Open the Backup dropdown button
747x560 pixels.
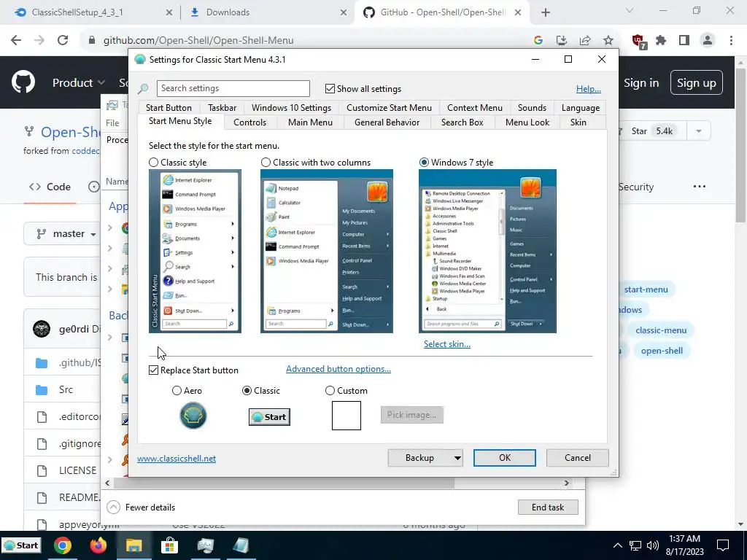click(425, 458)
